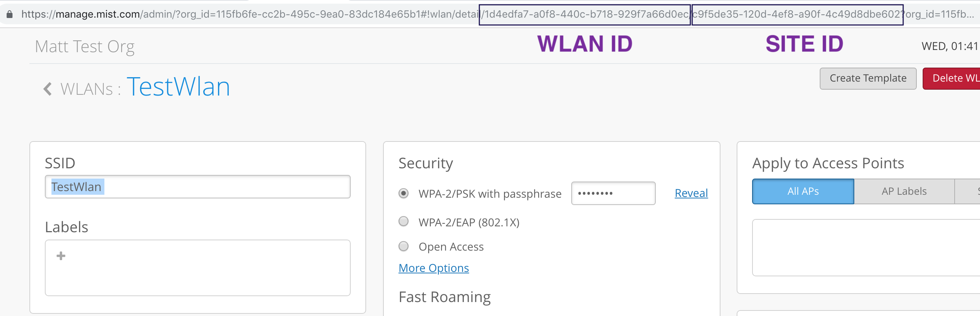Click the lock icon in the address bar
The width and height of the screenshot is (980, 316).
click(x=10, y=14)
